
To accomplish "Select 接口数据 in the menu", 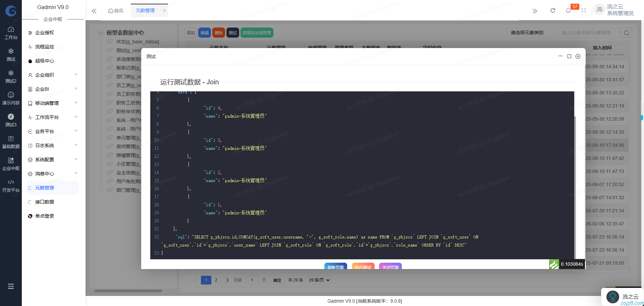I will [x=45, y=202].
